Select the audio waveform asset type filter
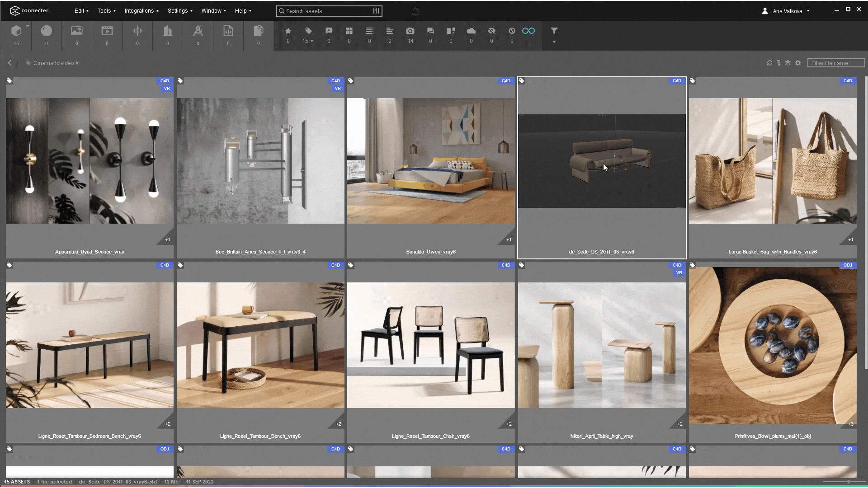 coord(137,31)
